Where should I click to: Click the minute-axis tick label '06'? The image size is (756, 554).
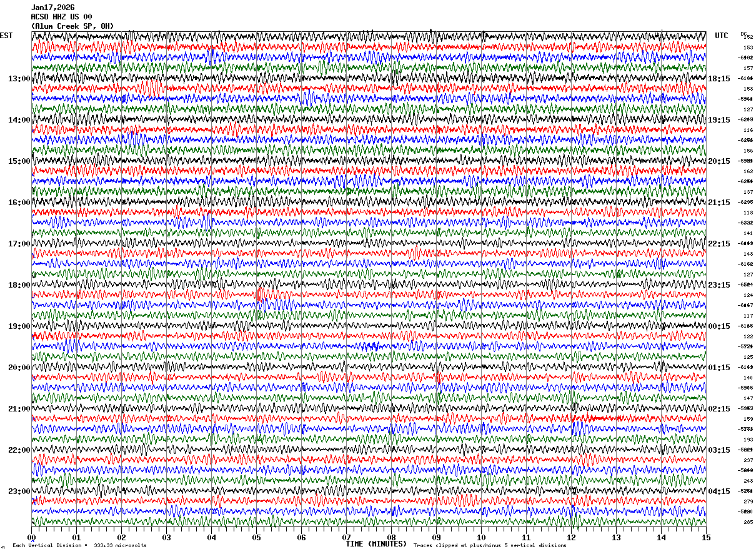point(302,537)
